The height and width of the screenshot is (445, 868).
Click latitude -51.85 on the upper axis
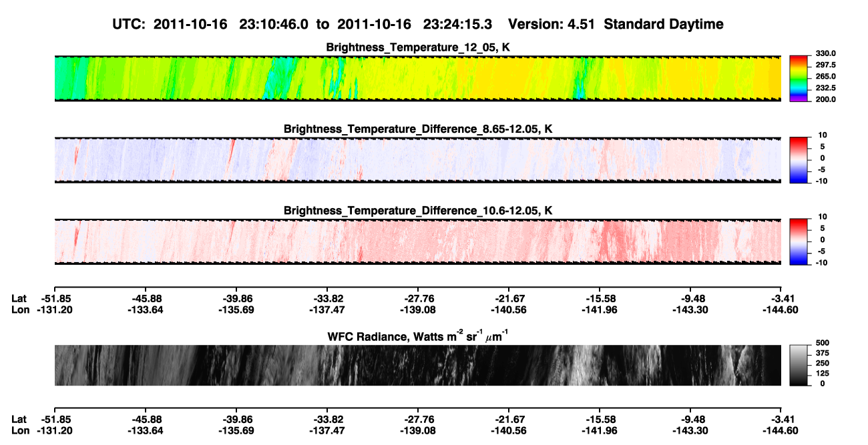pos(55,298)
